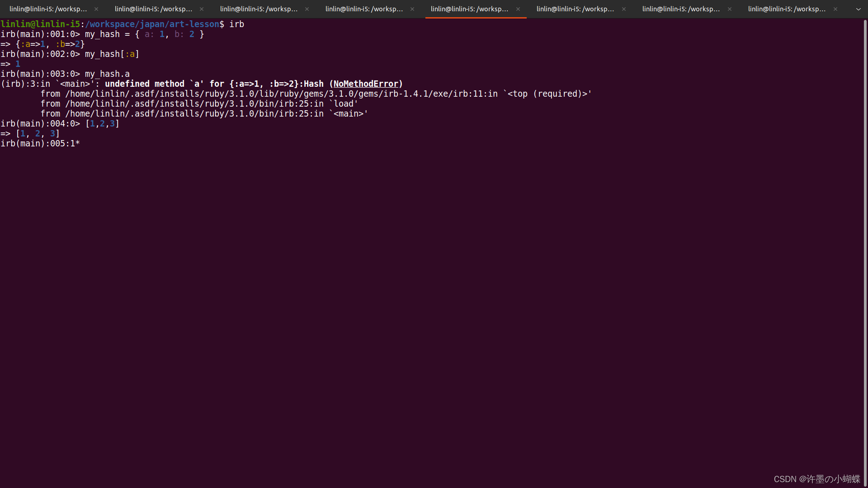Viewport: 868px width, 488px height.
Task: Click the irb(main):005 prompt line
Action: 40,144
